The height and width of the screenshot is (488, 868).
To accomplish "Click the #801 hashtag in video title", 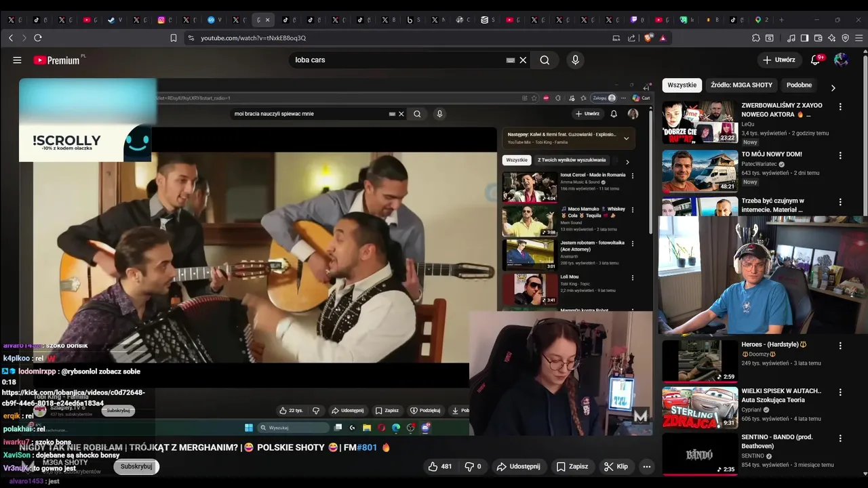I will pos(367,447).
